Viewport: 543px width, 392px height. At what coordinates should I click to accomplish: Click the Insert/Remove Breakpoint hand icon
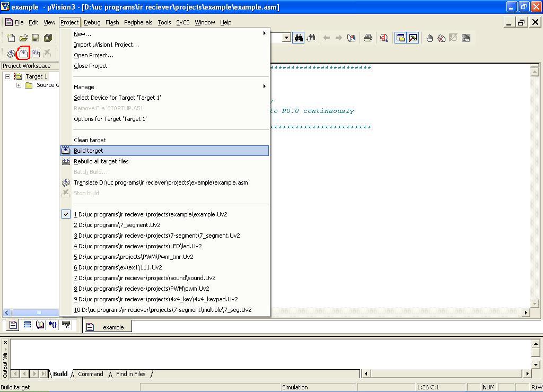429,38
